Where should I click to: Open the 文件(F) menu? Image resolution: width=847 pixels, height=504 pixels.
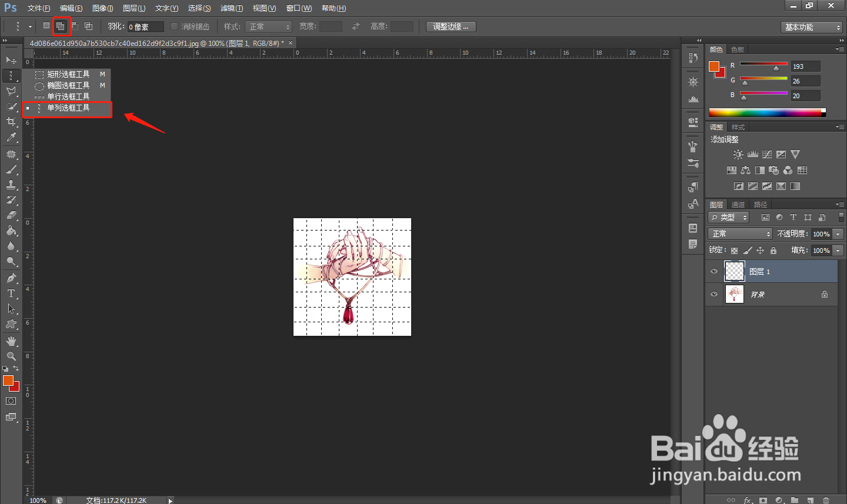(39, 8)
